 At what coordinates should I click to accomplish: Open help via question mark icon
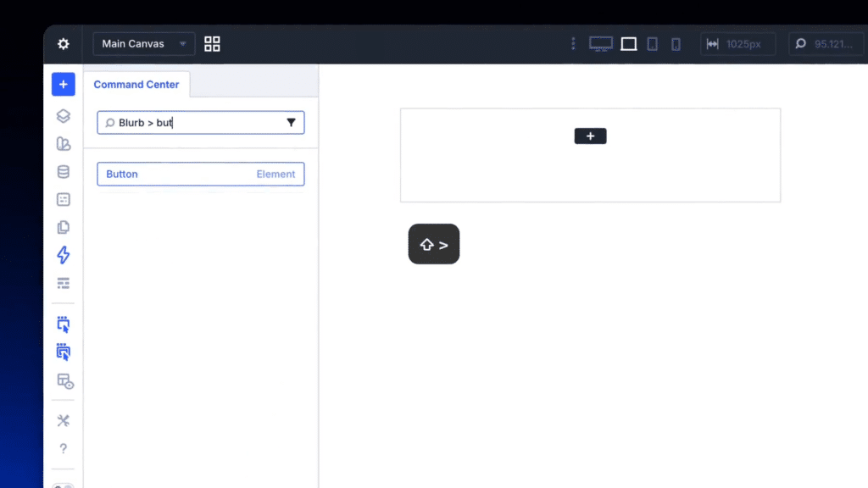click(63, 449)
